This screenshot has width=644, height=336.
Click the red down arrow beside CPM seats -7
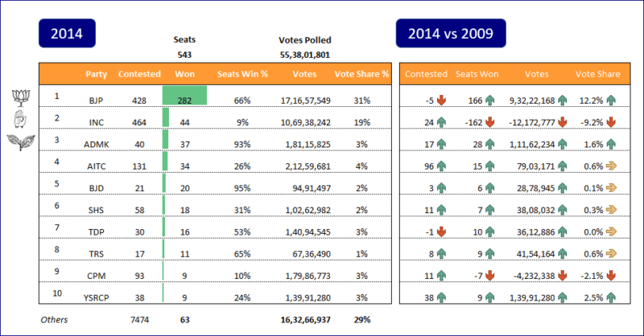pyautogui.click(x=490, y=276)
